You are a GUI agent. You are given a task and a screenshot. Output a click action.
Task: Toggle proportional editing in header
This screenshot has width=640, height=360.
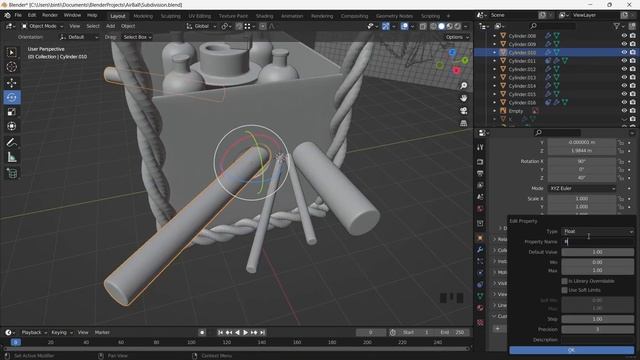pos(262,26)
